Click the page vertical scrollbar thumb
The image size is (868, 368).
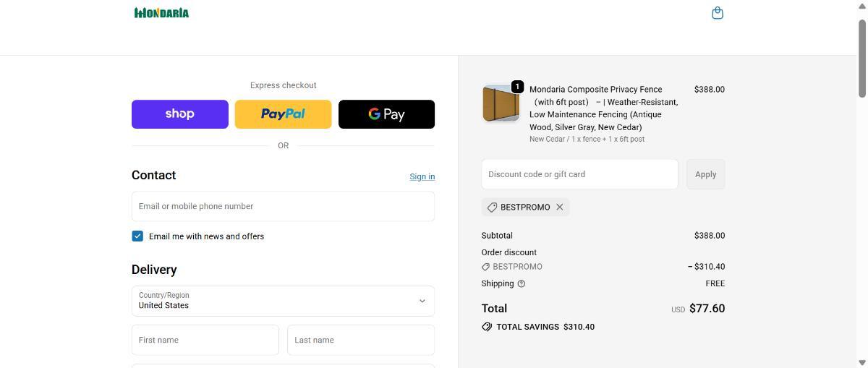[x=861, y=58]
